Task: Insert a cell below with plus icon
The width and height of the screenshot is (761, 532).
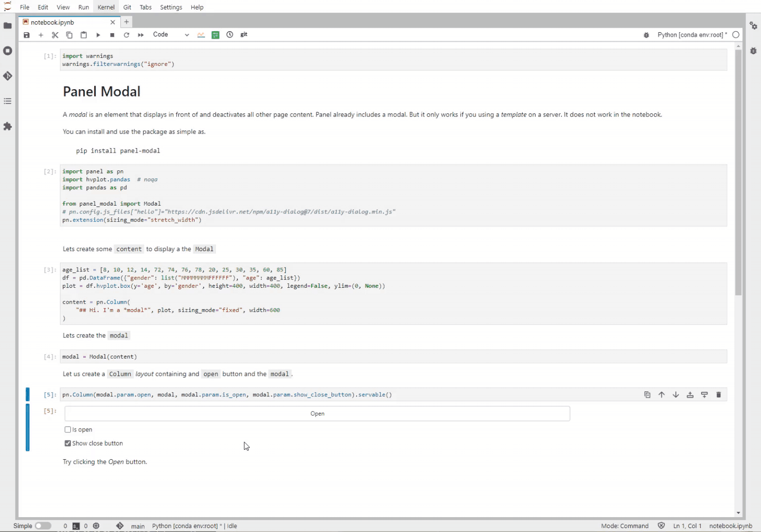Action: [x=41, y=35]
